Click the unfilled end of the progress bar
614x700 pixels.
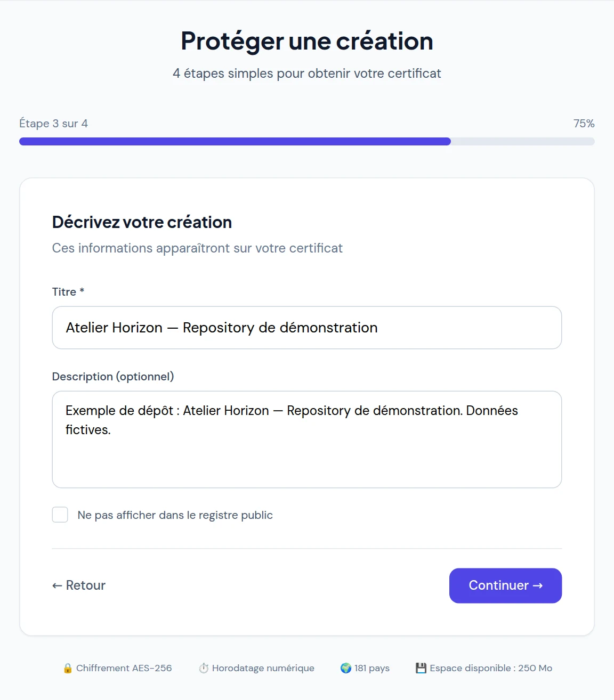tap(523, 142)
